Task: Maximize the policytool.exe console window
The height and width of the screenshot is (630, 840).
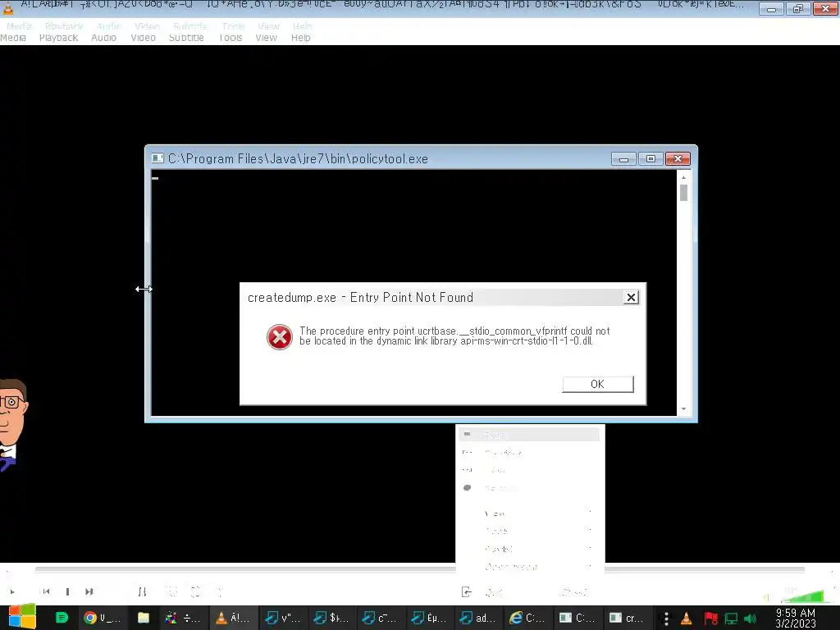Action: point(651,159)
